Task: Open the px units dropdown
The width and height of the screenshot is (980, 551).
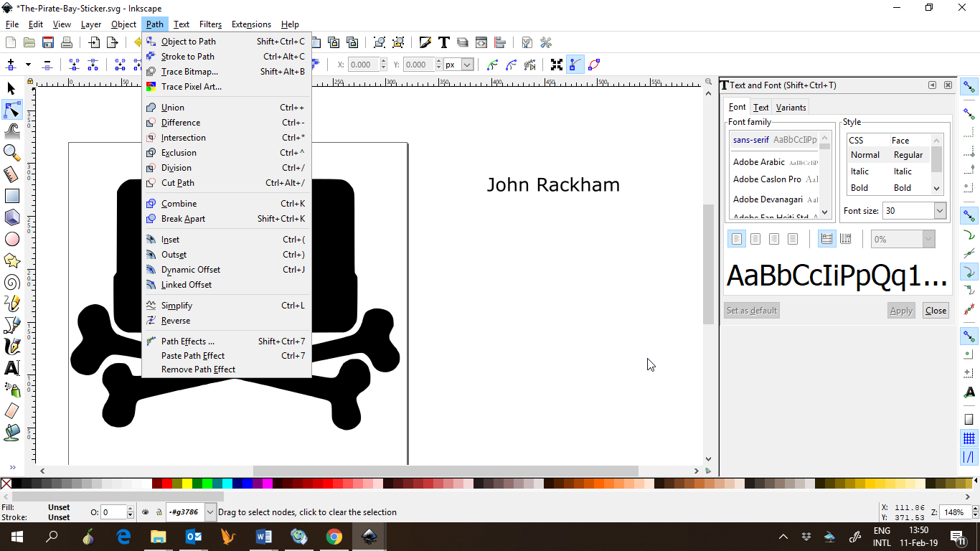Action: (467, 65)
